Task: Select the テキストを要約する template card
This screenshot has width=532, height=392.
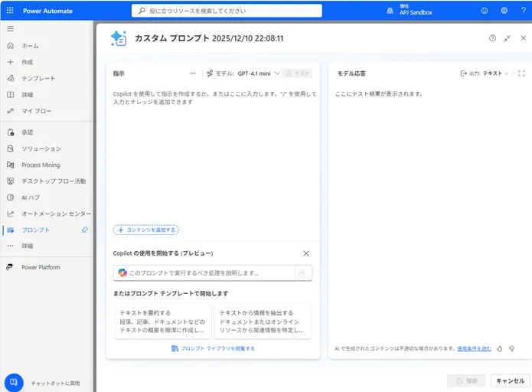Action: coord(162,322)
